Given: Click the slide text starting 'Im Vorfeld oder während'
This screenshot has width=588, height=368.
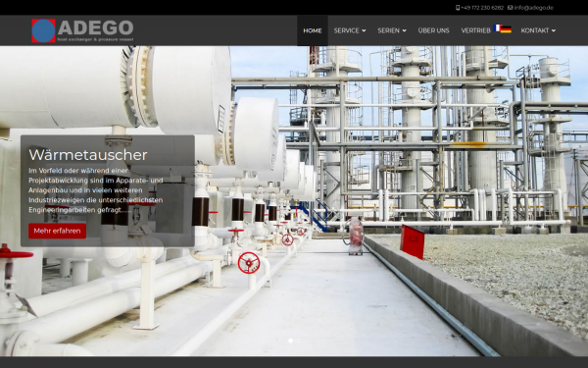Looking at the screenshot, I should pyautogui.click(x=96, y=190).
